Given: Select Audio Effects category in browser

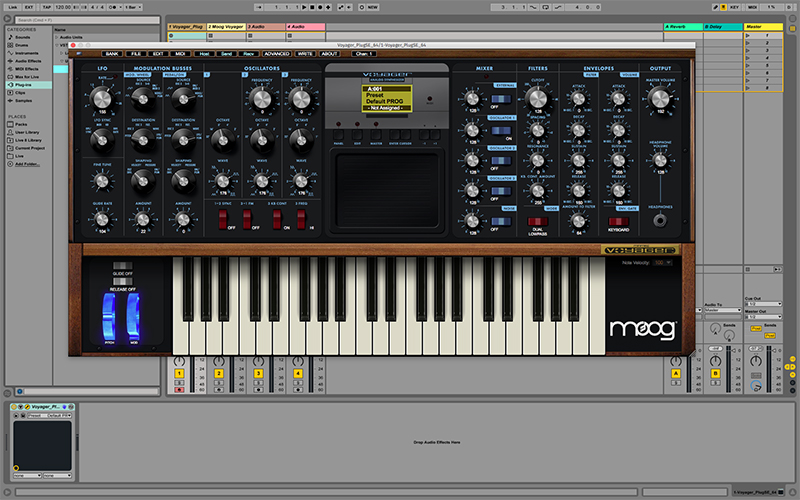Looking at the screenshot, I should coord(28,61).
